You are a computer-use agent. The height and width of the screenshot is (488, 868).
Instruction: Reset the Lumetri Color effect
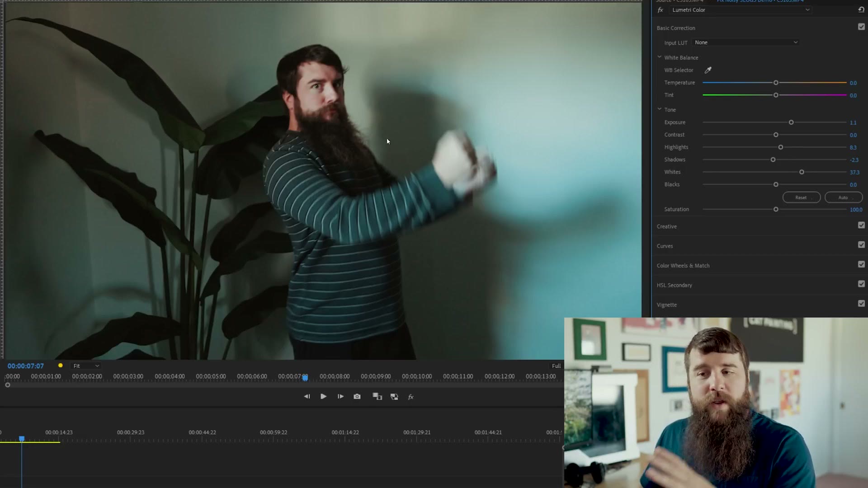pos(861,9)
